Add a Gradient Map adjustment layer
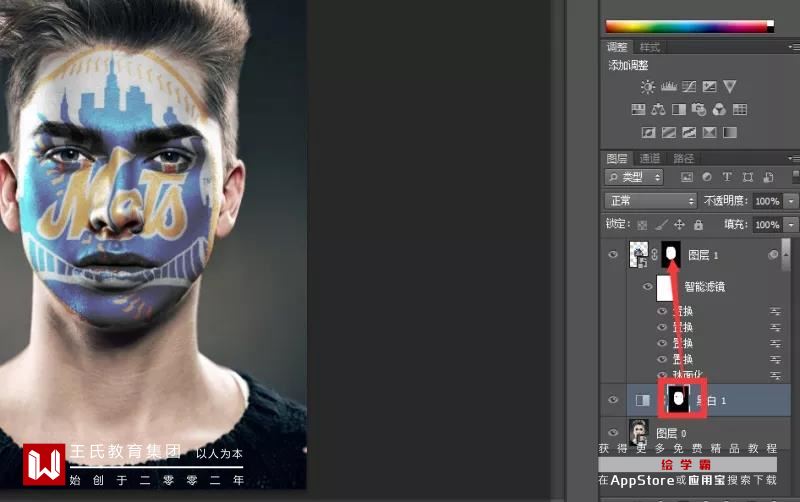The image size is (800, 502). click(x=730, y=133)
